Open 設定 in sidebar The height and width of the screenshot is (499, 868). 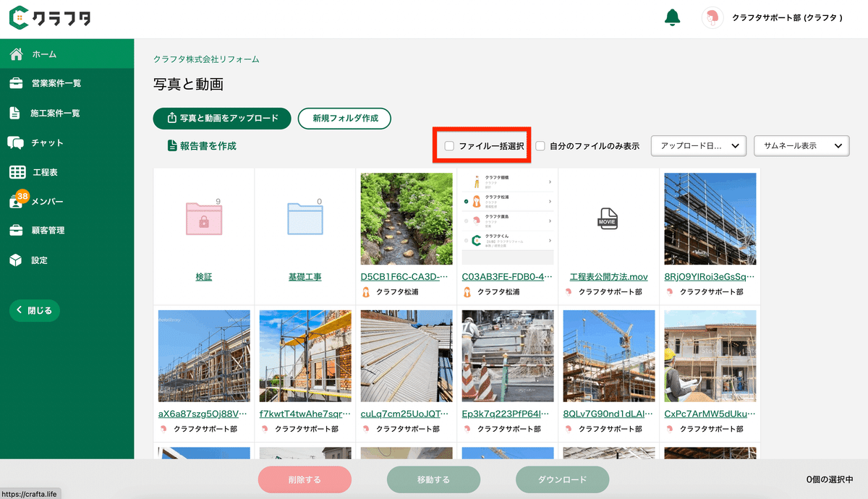point(67,260)
